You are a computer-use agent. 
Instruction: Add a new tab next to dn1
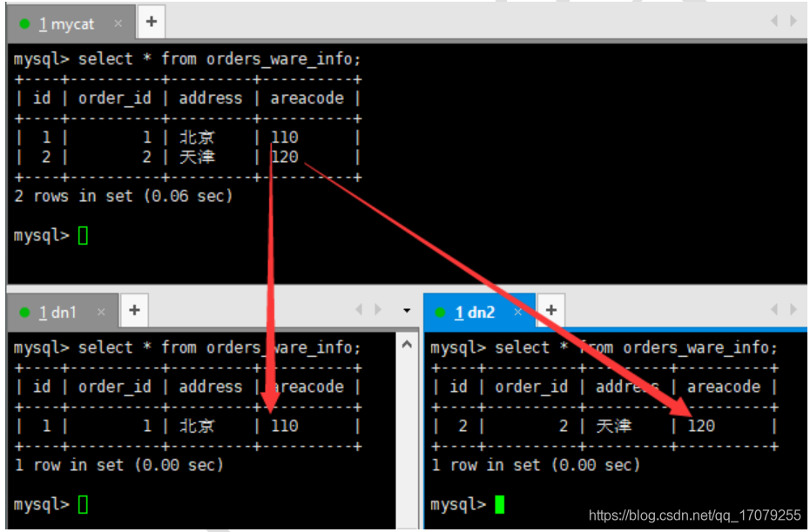[133, 310]
